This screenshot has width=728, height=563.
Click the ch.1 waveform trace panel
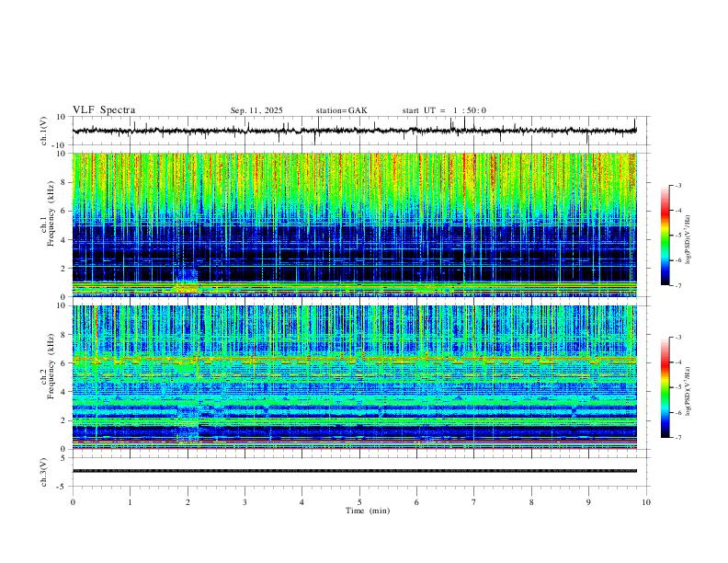pos(359,131)
